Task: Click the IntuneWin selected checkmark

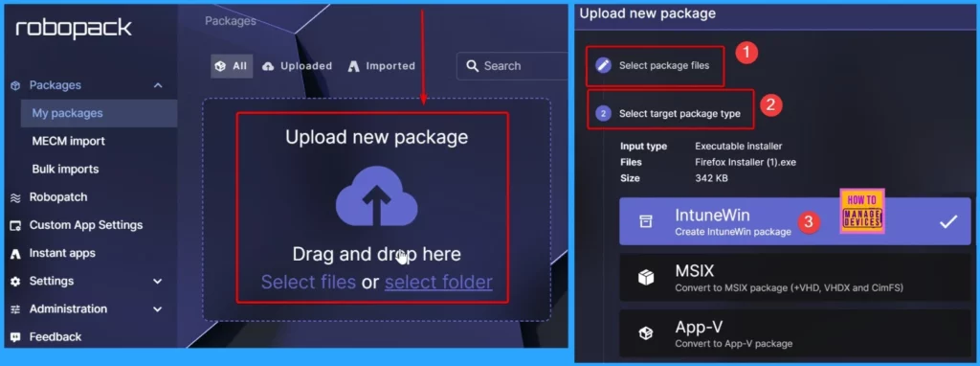Action: coord(948,221)
